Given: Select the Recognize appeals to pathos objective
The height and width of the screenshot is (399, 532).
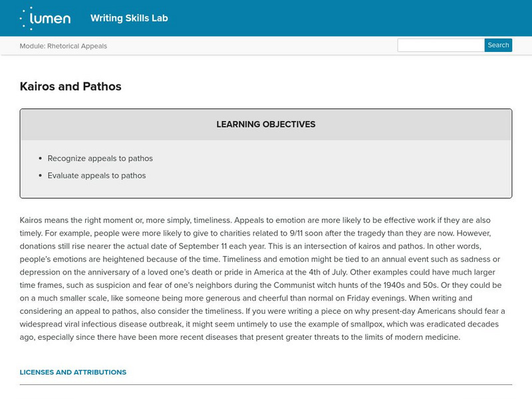Looking at the screenshot, I should [100, 158].
